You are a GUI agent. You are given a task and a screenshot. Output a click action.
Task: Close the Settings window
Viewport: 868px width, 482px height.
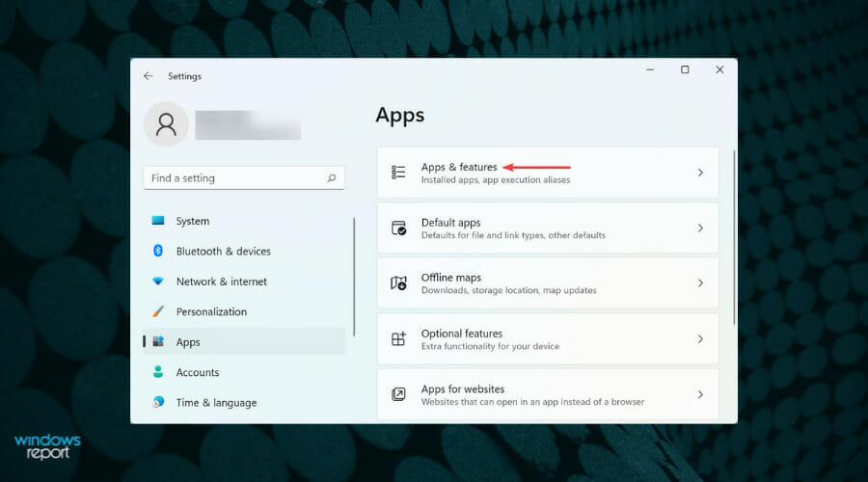pyautogui.click(x=719, y=69)
